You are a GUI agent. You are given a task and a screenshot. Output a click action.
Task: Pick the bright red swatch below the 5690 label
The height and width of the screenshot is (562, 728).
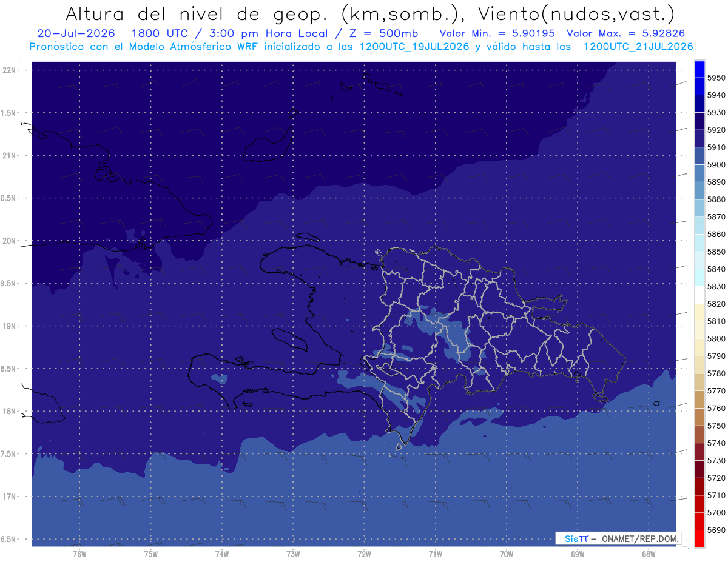pyautogui.click(x=699, y=538)
